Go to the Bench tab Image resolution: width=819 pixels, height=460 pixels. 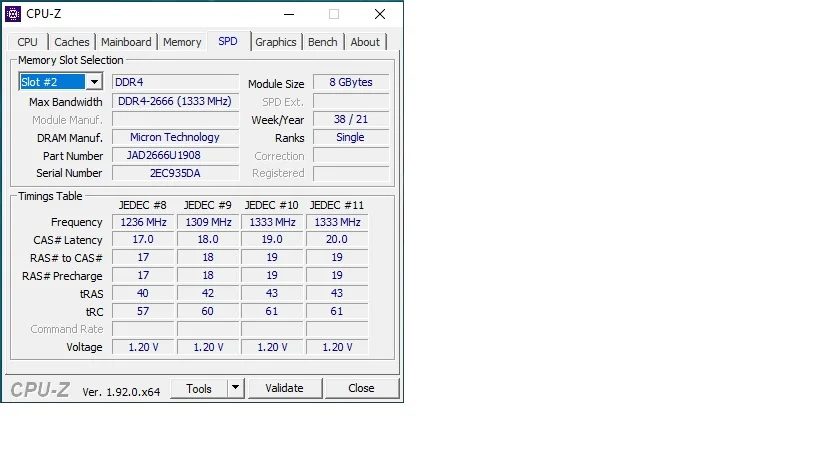(x=322, y=42)
